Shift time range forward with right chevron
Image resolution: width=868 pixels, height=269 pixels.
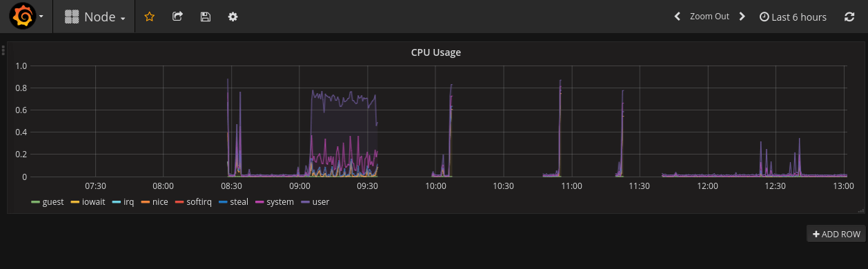pyautogui.click(x=742, y=17)
